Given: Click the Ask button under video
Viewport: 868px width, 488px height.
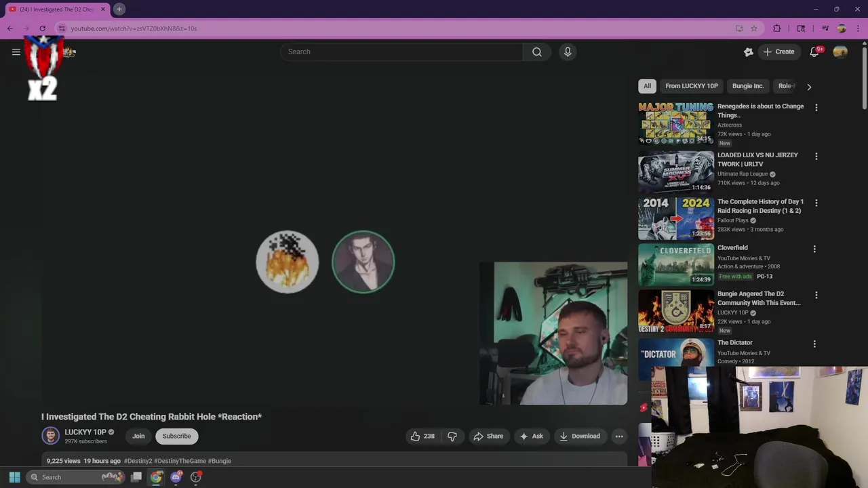Looking at the screenshot, I should coord(531,436).
